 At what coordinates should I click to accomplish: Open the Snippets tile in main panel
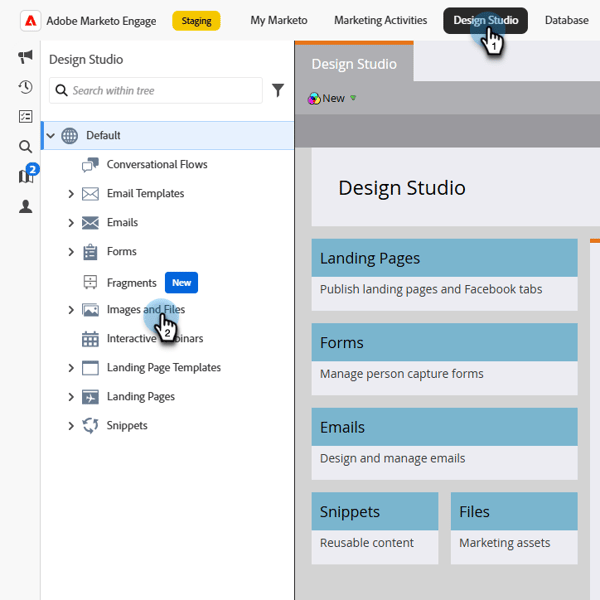point(375,528)
